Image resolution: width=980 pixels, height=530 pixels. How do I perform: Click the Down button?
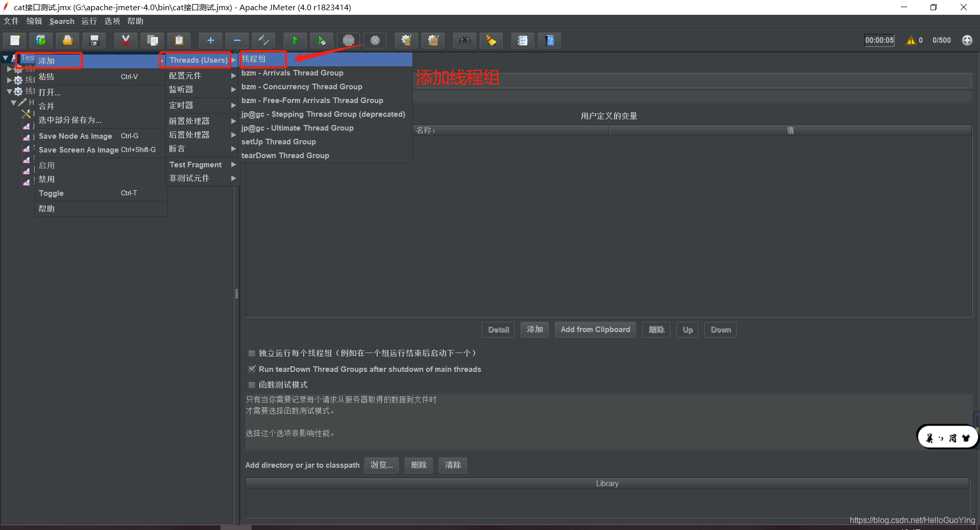(x=721, y=330)
